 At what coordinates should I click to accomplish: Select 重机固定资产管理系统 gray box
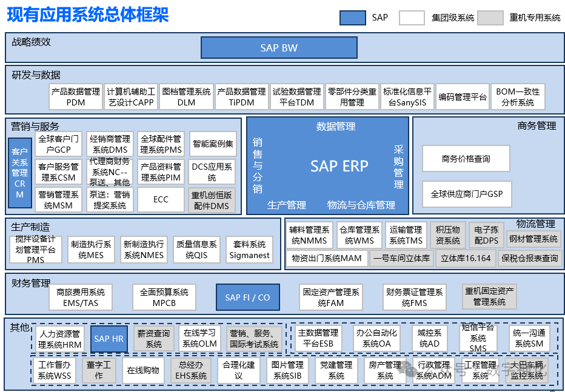click(x=489, y=296)
